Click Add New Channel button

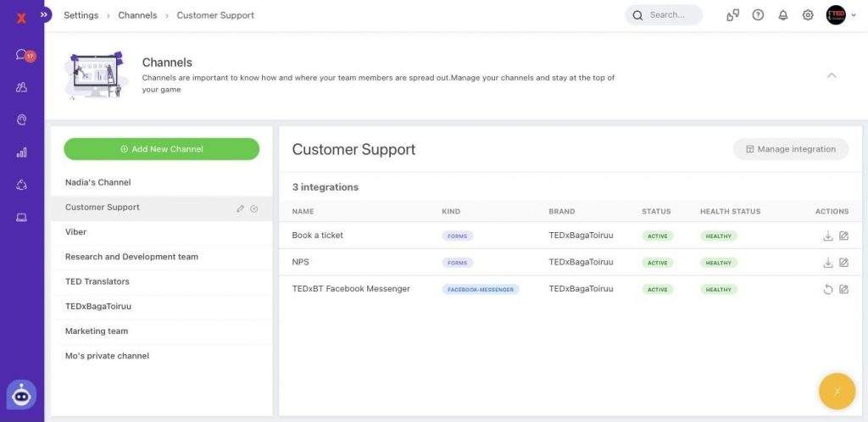162,149
